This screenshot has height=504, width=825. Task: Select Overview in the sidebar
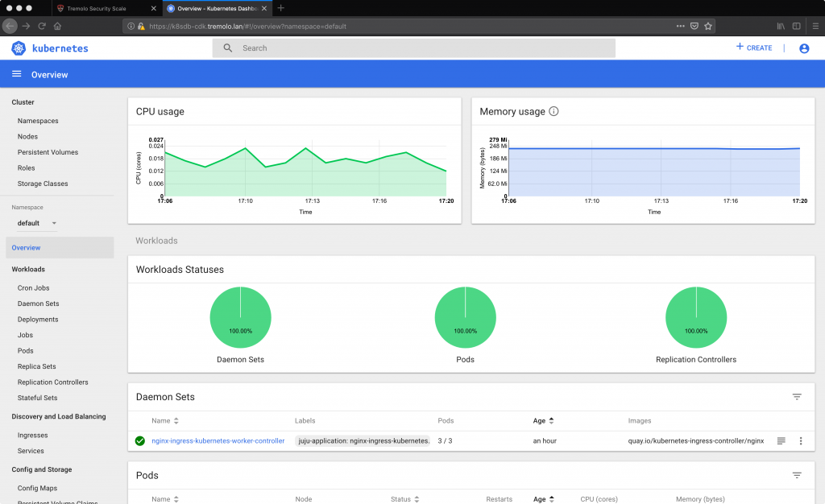click(60, 247)
